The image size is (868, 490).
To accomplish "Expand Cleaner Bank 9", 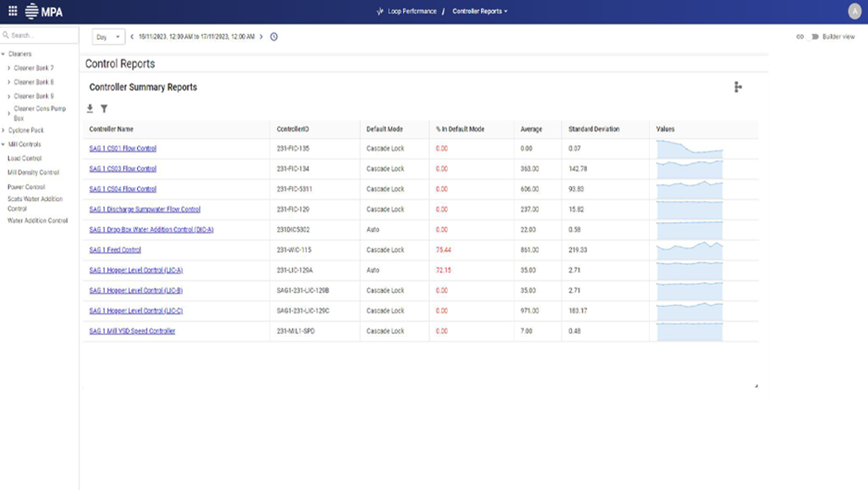I will coord(9,96).
